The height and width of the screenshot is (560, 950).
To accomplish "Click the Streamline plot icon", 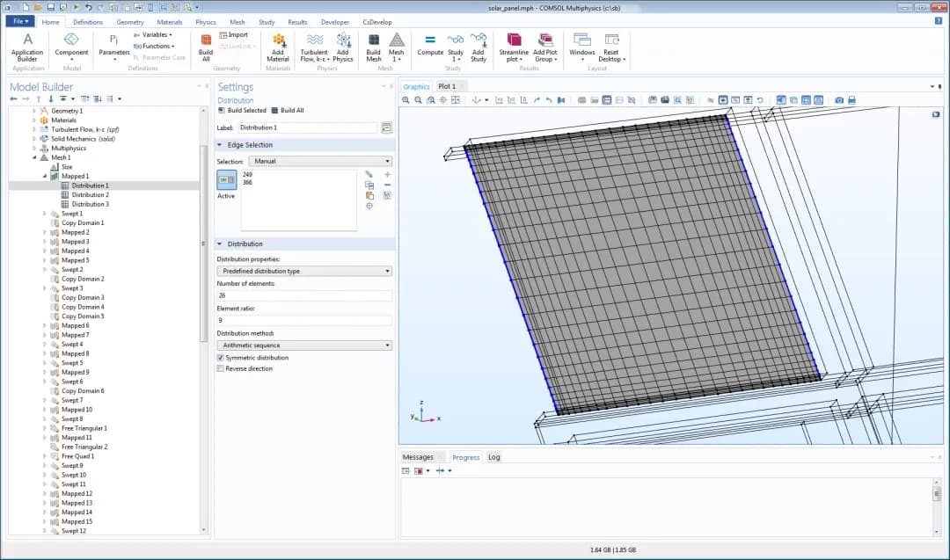I will [x=514, y=40].
